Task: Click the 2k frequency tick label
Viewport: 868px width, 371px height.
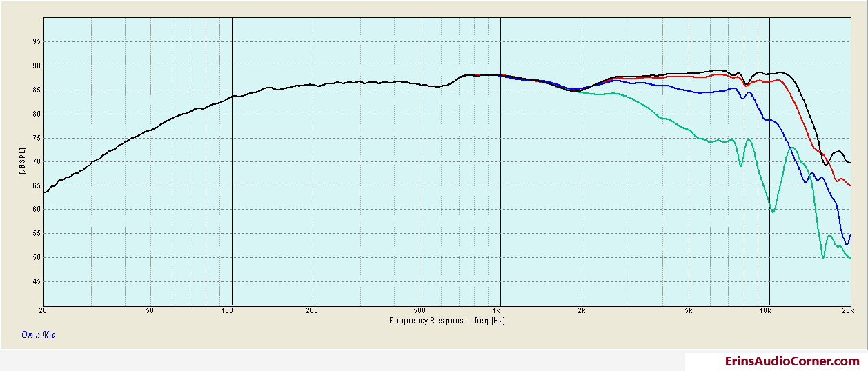Action: [581, 312]
